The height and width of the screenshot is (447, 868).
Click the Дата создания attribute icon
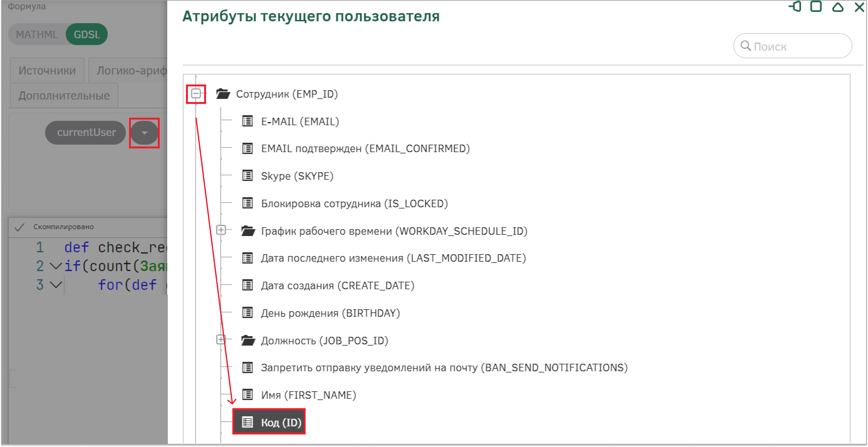[247, 285]
